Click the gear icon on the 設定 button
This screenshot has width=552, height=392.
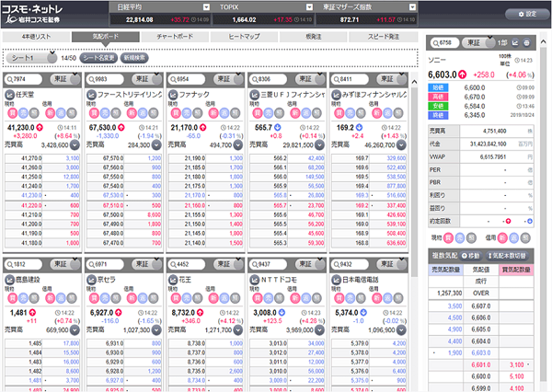[x=521, y=14]
